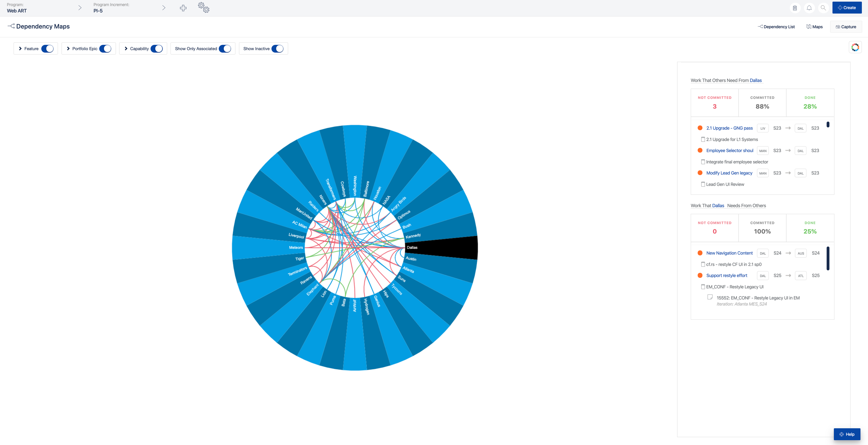
Task: Click orange status dot for 2.1 Upgrade
Action: [x=700, y=128]
